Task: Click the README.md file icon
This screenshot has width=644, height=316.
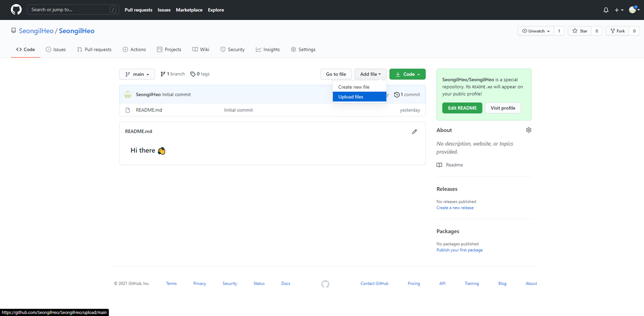Action: point(128,110)
